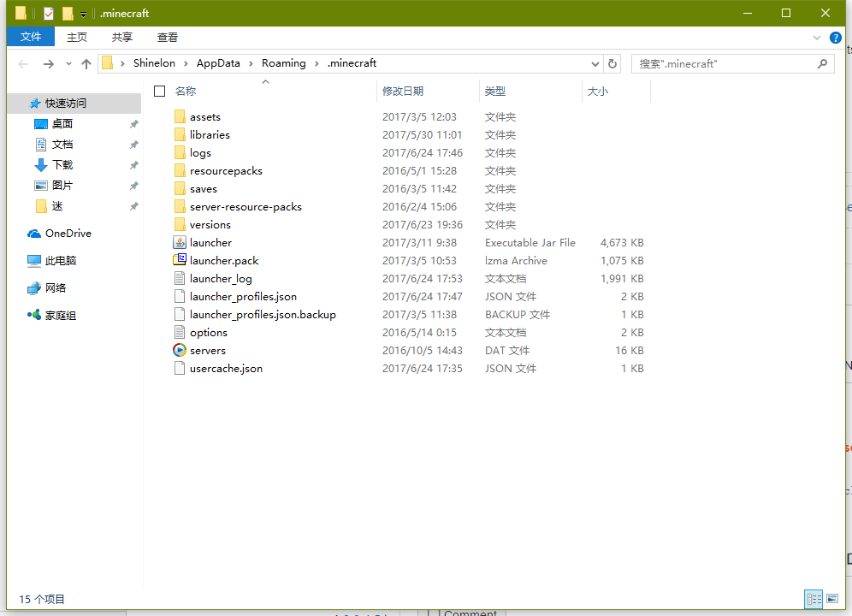This screenshot has height=616, width=852.
Task: Expand Shinelon breadcrumb chevron
Action: (186, 63)
